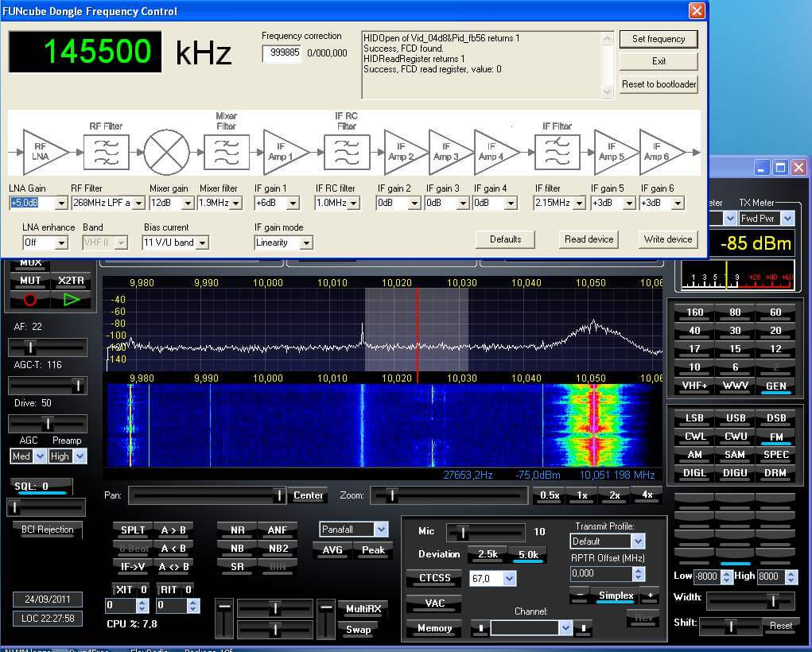The image size is (812, 652).
Task: Select the FM mode
Action: pos(775,437)
